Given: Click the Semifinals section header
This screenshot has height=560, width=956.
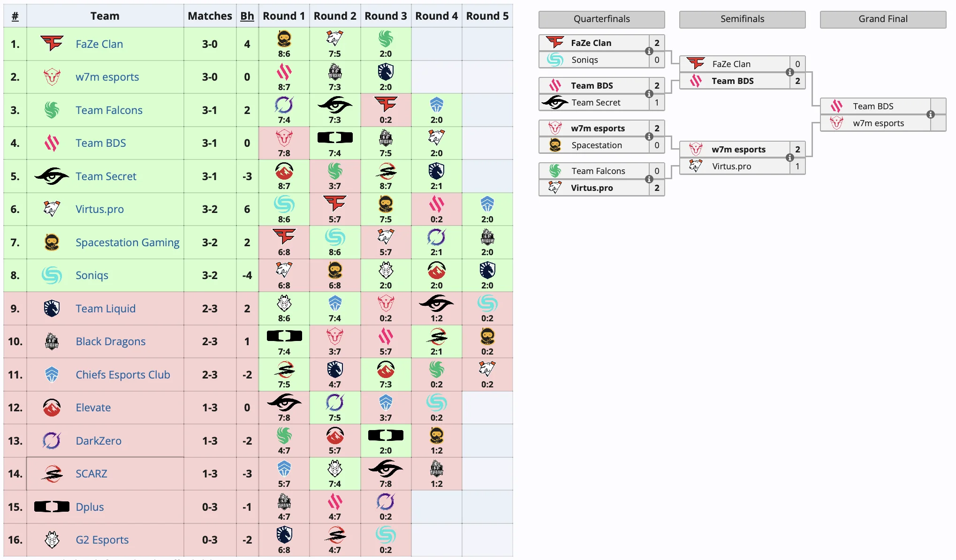Looking at the screenshot, I should tap(743, 20).
